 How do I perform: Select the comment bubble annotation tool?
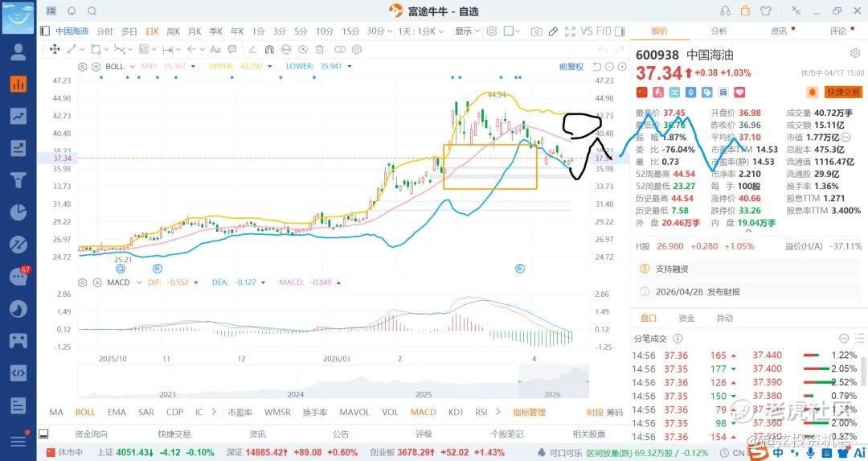[x=232, y=49]
